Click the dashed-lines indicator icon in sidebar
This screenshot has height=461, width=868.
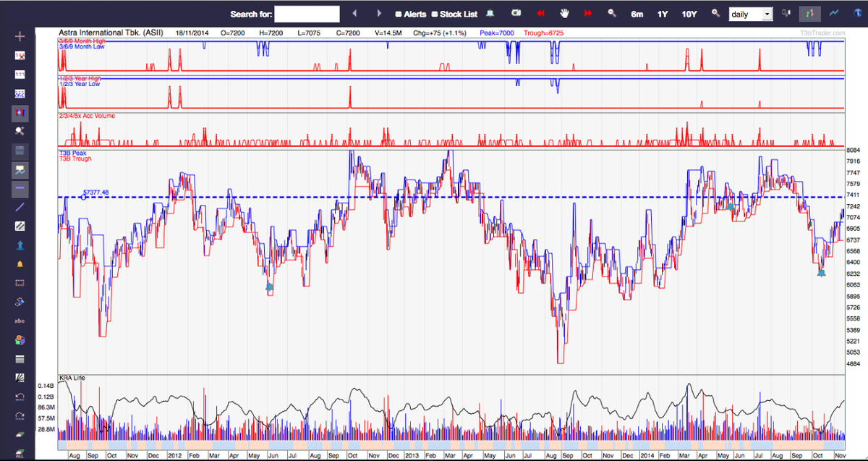(20, 75)
